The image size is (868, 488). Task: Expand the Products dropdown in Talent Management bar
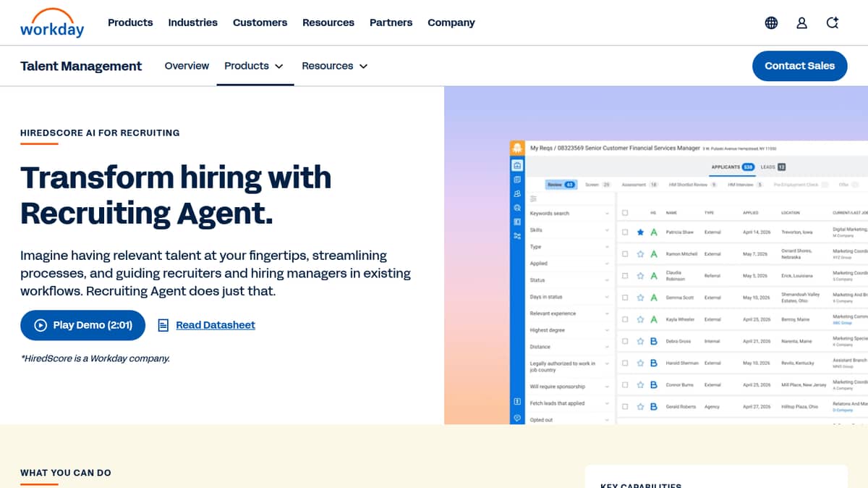pos(254,66)
